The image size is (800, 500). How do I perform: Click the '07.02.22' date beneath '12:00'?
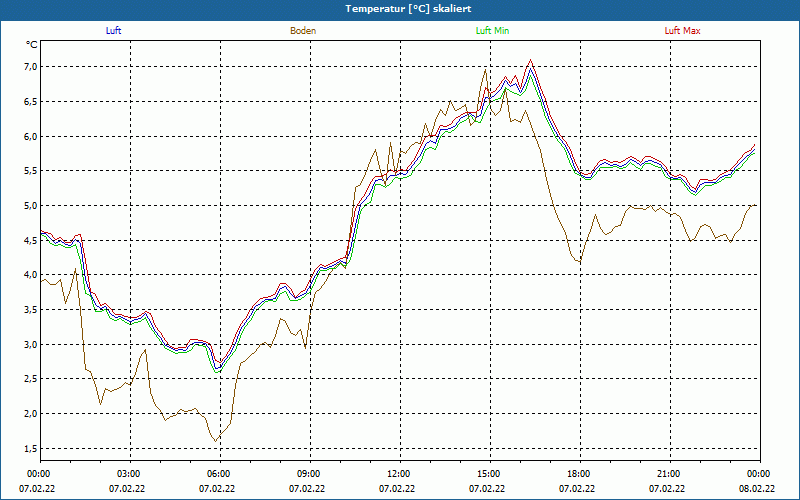click(397, 489)
